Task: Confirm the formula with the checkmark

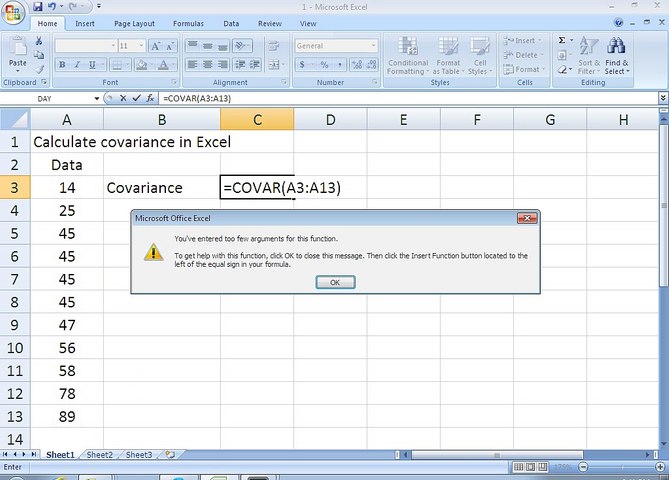Action: [x=137, y=98]
